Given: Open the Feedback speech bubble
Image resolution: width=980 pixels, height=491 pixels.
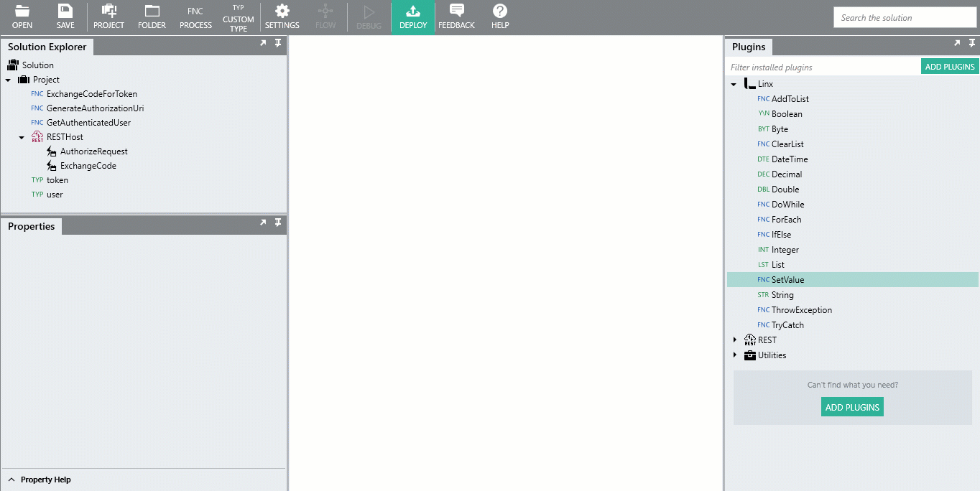Looking at the screenshot, I should pyautogui.click(x=456, y=17).
